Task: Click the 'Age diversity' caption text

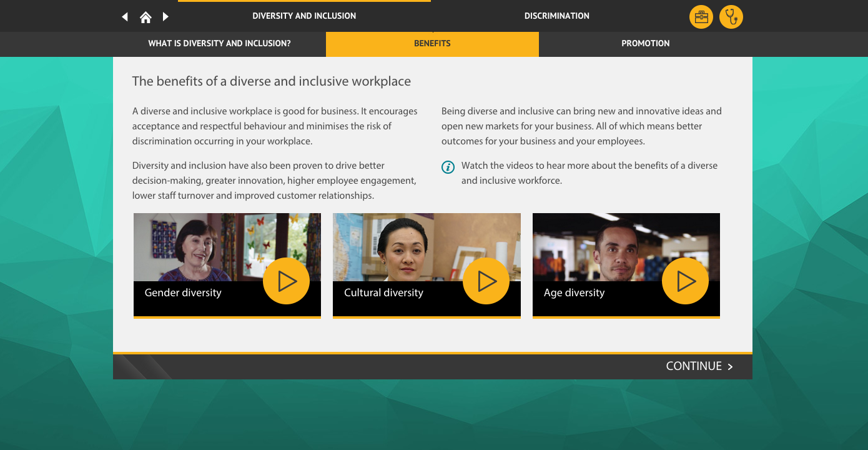Action: click(x=574, y=292)
